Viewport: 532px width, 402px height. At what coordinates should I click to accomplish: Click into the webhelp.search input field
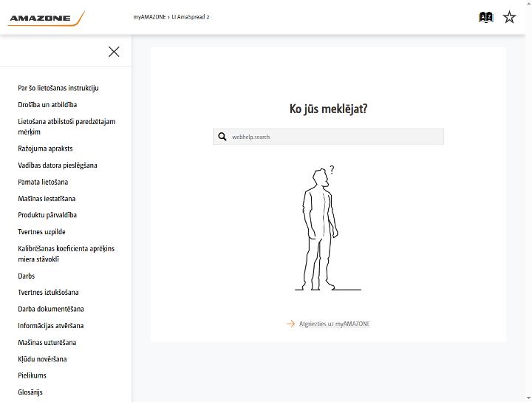pyautogui.click(x=328, y=137)
